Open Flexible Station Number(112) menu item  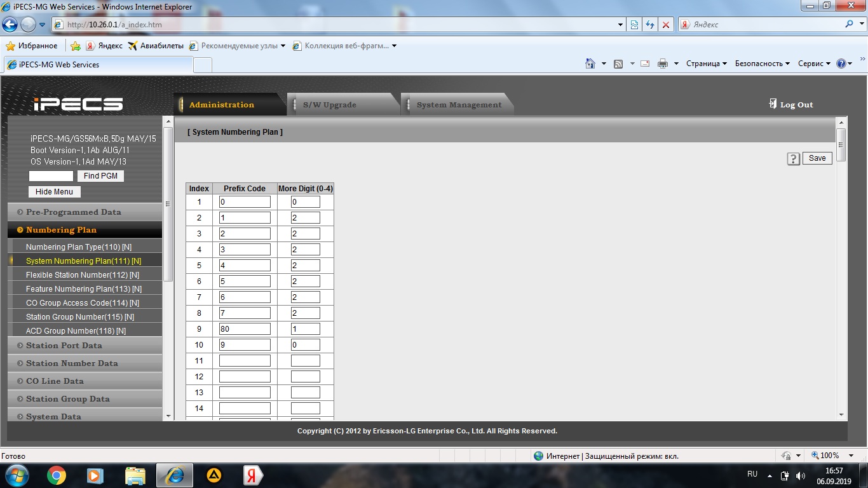(83, 275)
